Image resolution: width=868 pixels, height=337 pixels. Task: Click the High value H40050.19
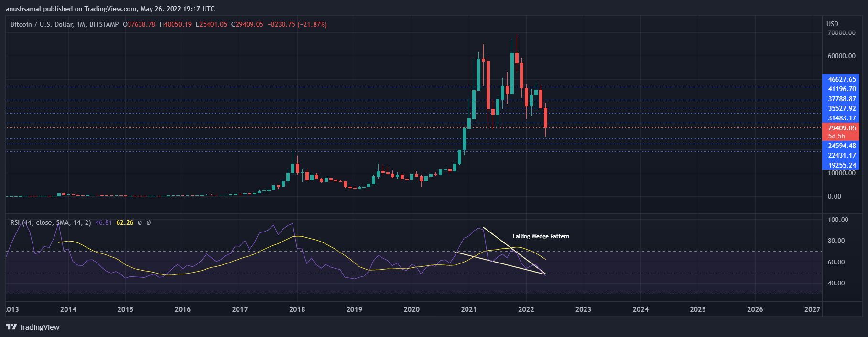click(175, 24)
